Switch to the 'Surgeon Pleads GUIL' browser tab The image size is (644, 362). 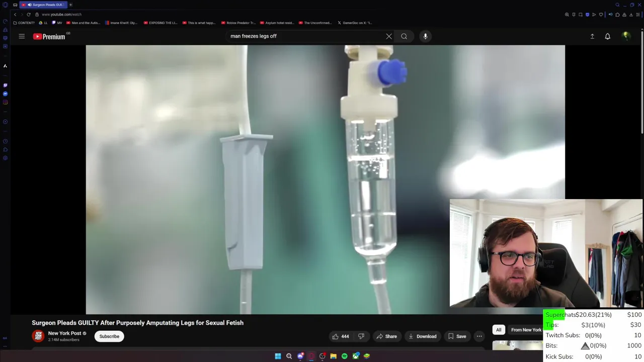click(44, 5)
